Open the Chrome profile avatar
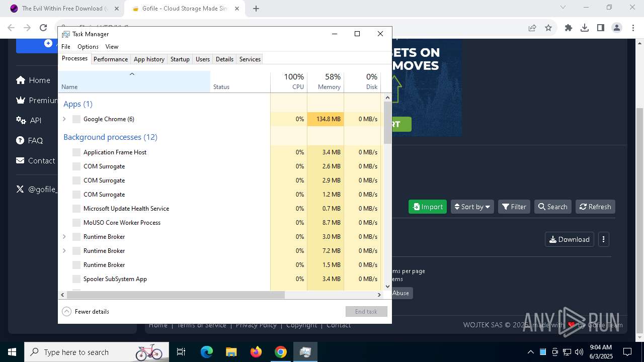This screenshot has height=362, width=644. 617,28
